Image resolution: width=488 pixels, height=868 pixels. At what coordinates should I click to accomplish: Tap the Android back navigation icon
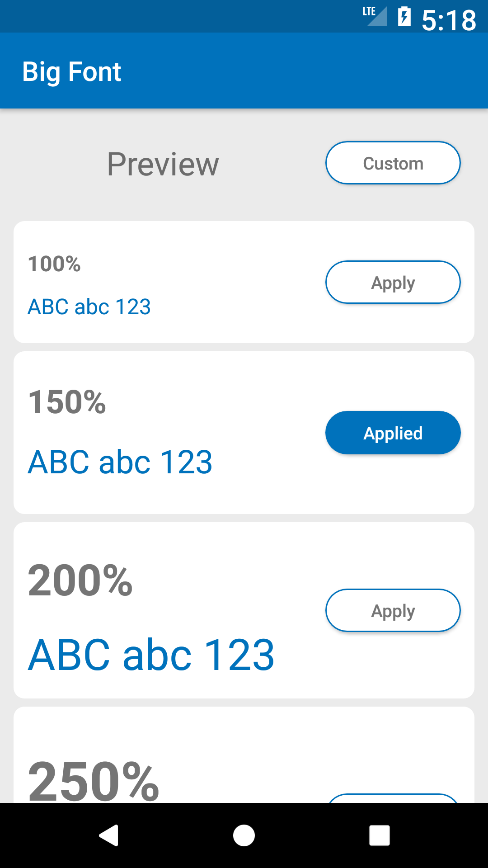[109, 835]
